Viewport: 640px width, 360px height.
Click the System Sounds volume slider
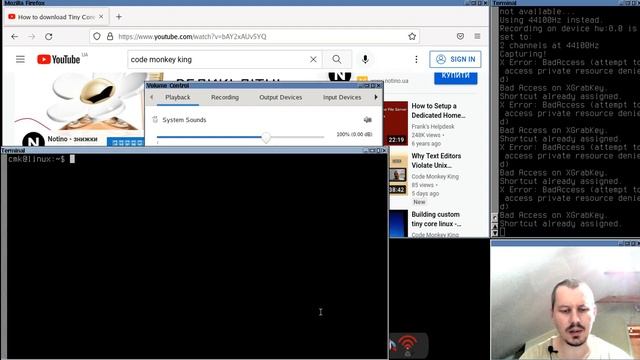click(x=240, y=138)
